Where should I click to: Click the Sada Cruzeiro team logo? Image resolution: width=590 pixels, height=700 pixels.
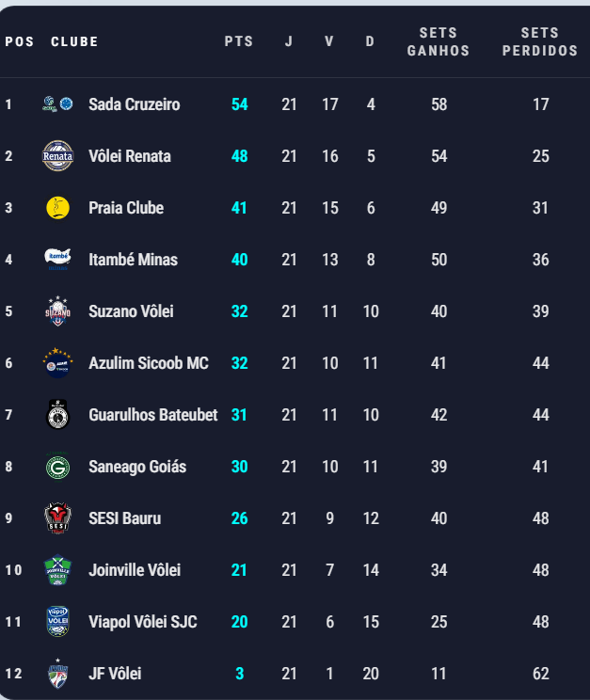(x=57, y=104)
